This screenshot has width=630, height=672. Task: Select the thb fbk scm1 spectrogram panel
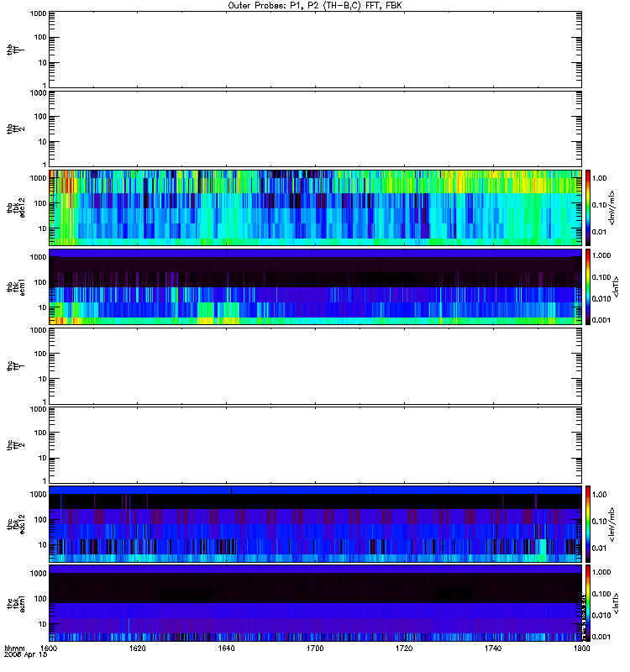(316, 286)
